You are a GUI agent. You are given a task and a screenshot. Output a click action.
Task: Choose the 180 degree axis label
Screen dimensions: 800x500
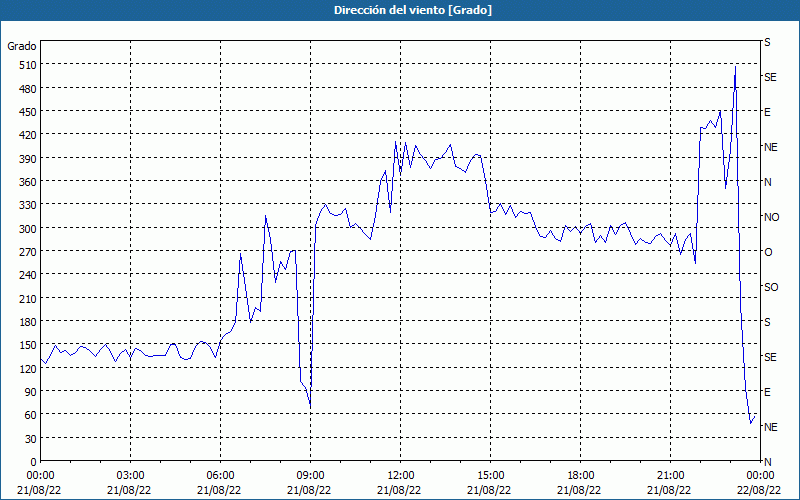tap(28, 322)
